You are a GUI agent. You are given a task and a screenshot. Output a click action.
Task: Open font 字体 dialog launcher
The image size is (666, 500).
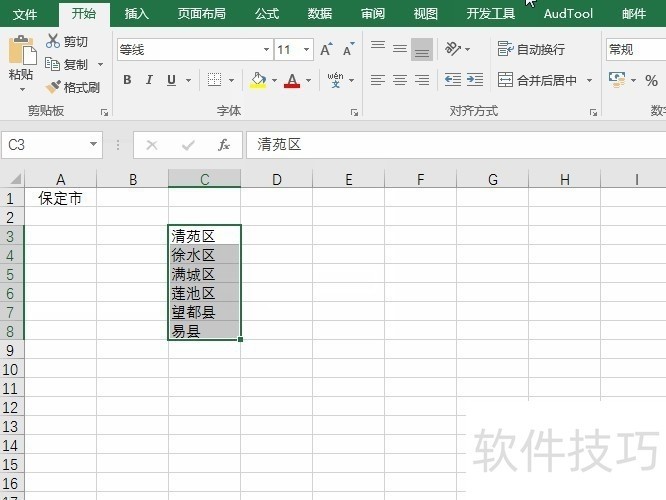pyautogui.click(x=354, y=113)
